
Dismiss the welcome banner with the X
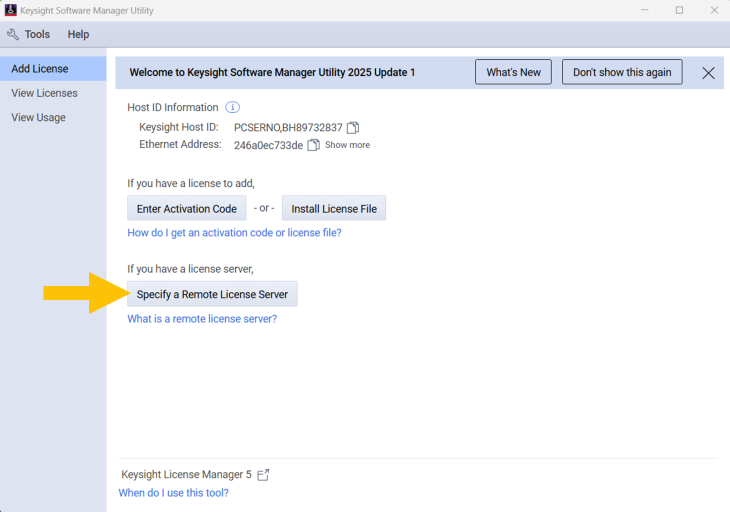coord(708,73)
